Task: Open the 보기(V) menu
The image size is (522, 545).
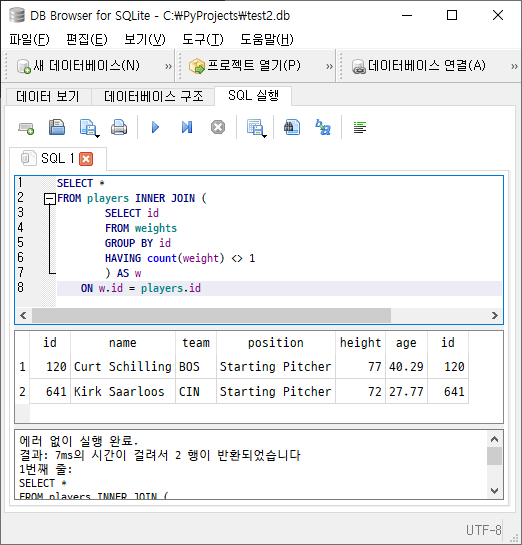Action: click(145, 39)
